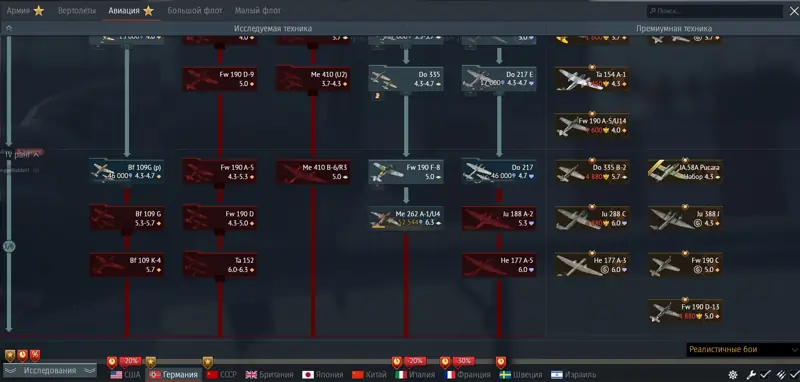Collapse the research tree with the top-left chevrons
The image size is (800, 382).
click(x=9, y=29)
